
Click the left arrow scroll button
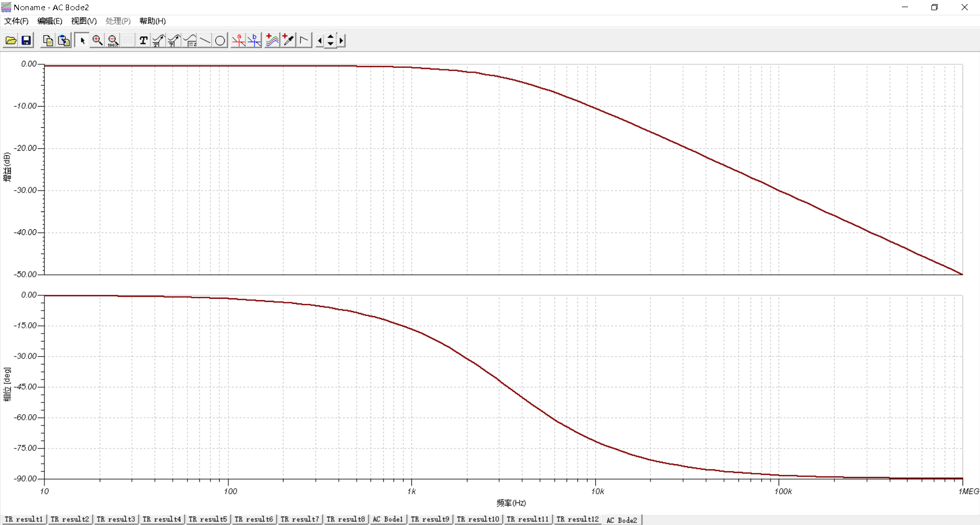[x=320, y=40]
